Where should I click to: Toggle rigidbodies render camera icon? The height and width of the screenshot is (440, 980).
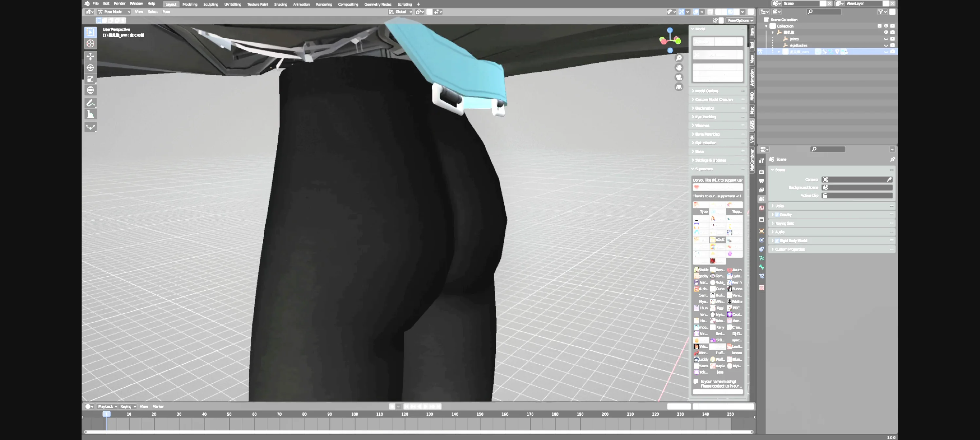893,45
